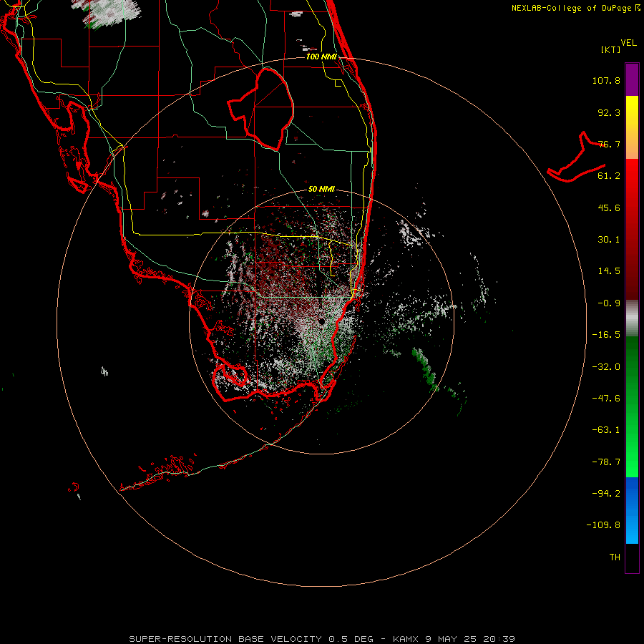Click the VEL label above the color bar
Screen dimensions: 644x644
click(628, 42)
